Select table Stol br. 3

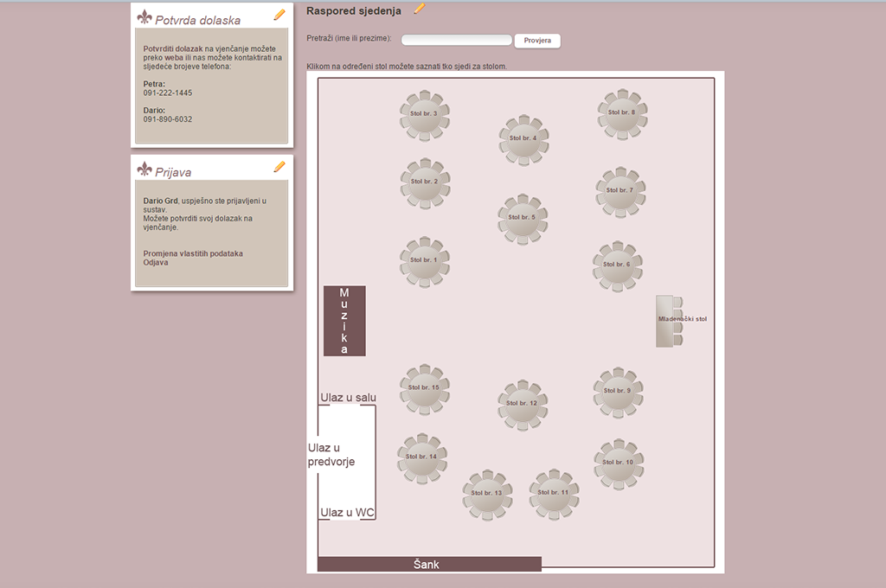[x=424, y=115]
